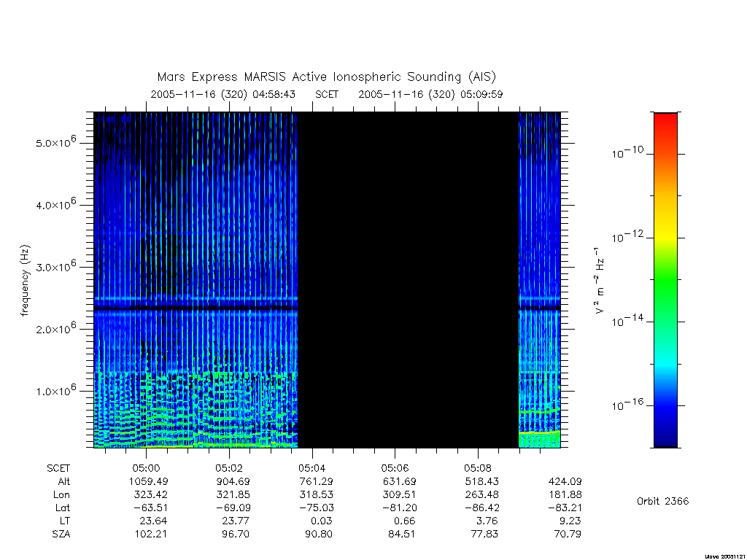
Task: Click the 05:06 time tick label
Action: tap(395, 468)
